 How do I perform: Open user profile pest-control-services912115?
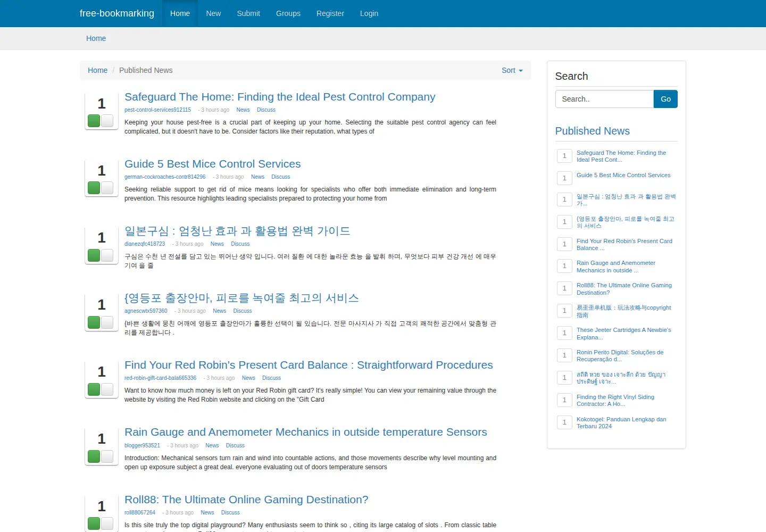click(157, 110)
